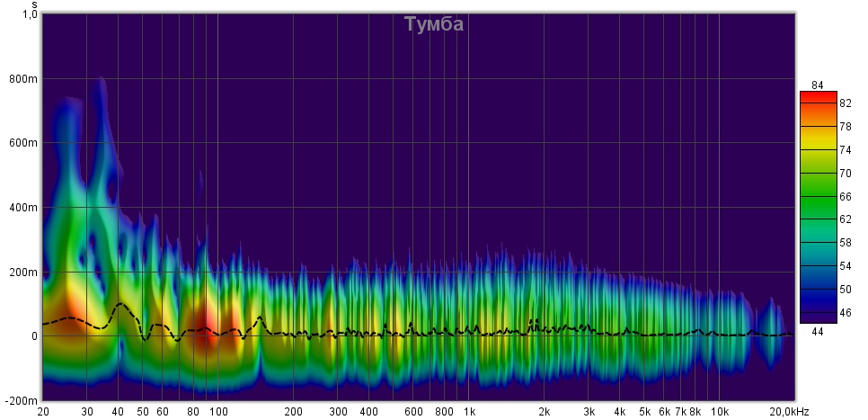Click the 44 label below the color scale
This screenshot has width=868, height=420.
[x=817, y=331]
